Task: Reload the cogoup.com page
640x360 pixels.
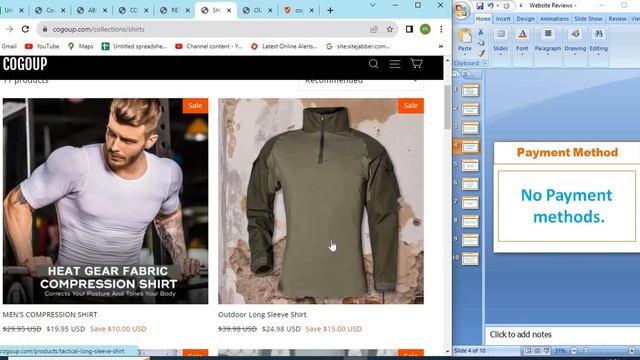Action: 25,29
